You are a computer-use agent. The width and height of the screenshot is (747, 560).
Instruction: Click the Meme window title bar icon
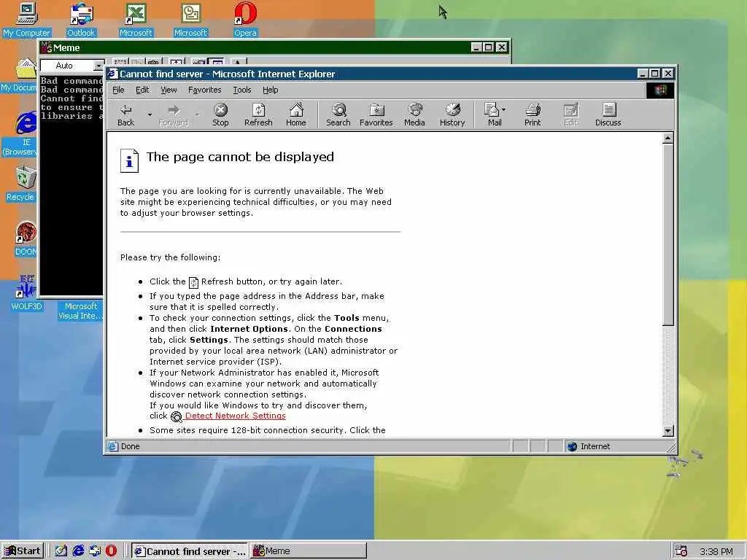tap(46, 47)
